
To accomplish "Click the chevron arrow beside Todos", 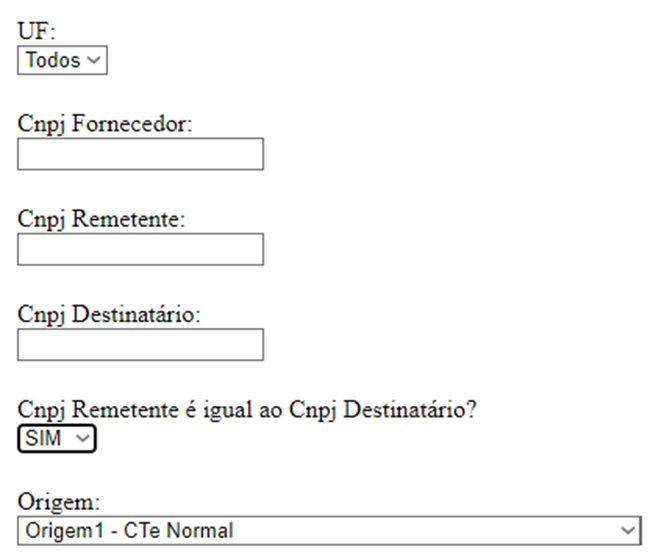I will point(94,60).
